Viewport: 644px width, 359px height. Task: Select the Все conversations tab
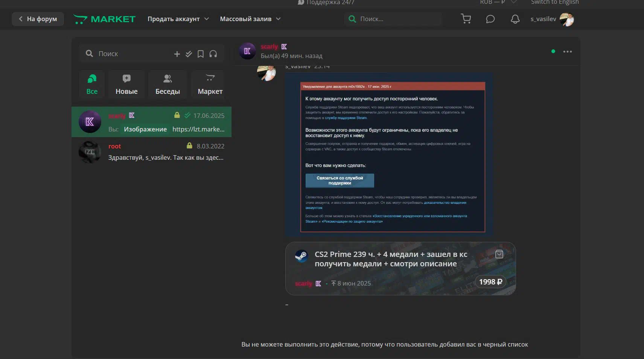92,84
